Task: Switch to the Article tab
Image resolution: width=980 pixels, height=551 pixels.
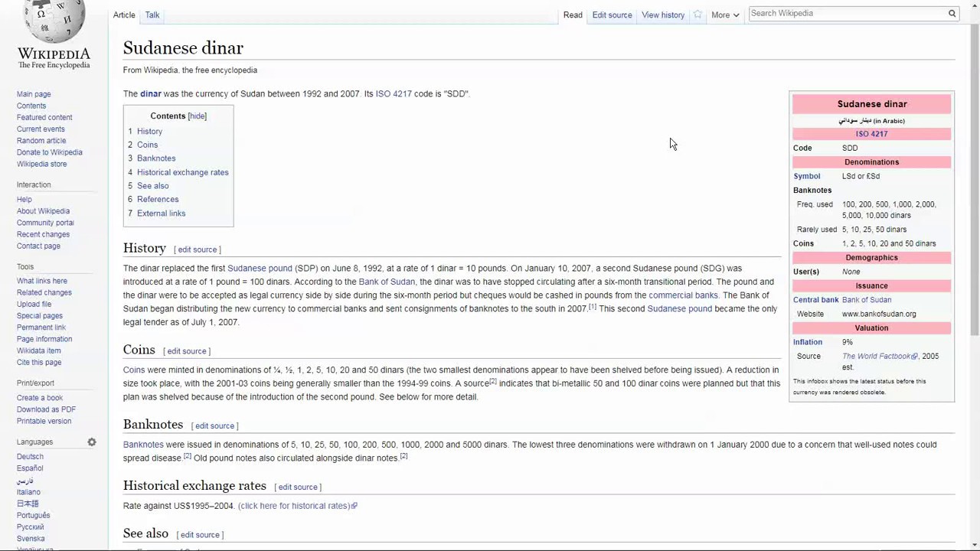Action: (x=124, y=15)
